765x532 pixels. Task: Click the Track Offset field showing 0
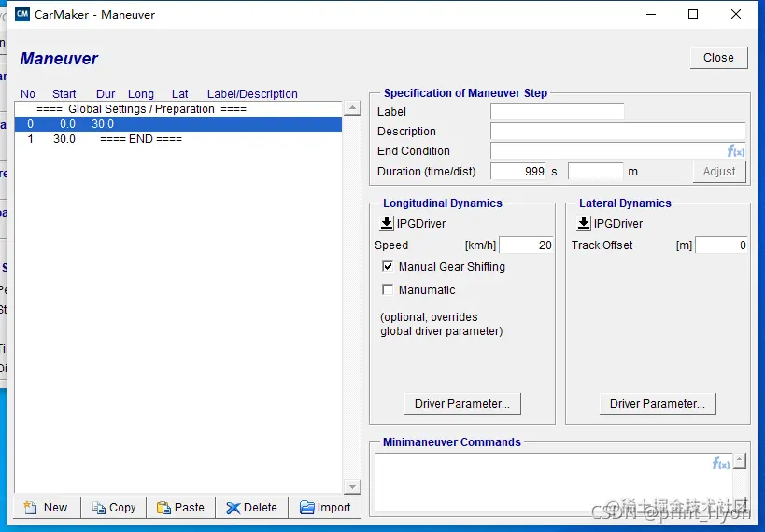click(722, 245)
